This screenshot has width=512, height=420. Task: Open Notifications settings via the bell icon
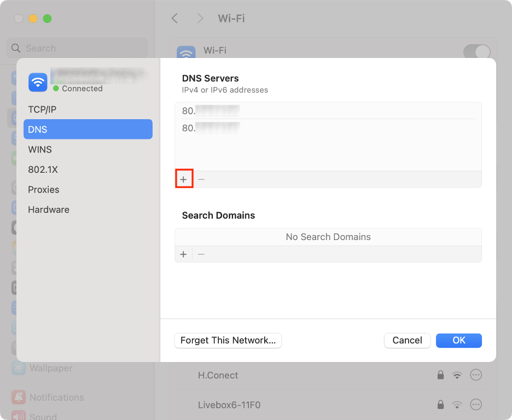point(19,397)
